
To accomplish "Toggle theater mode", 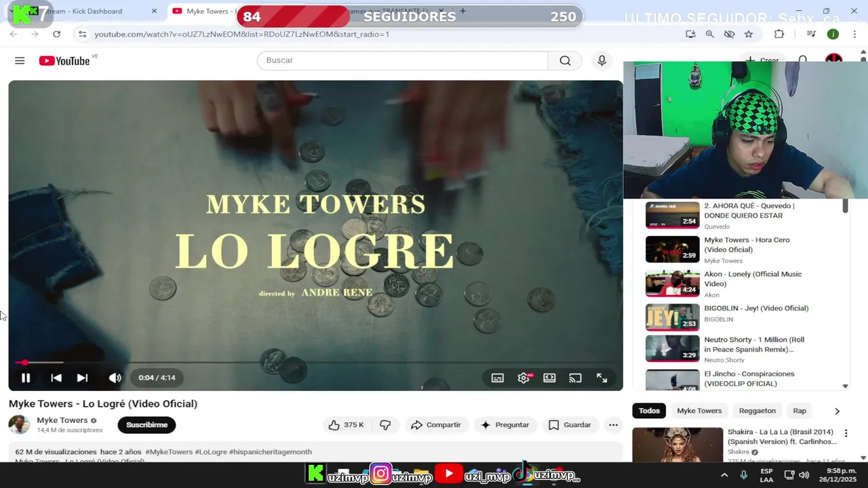I will pos(549,378).
